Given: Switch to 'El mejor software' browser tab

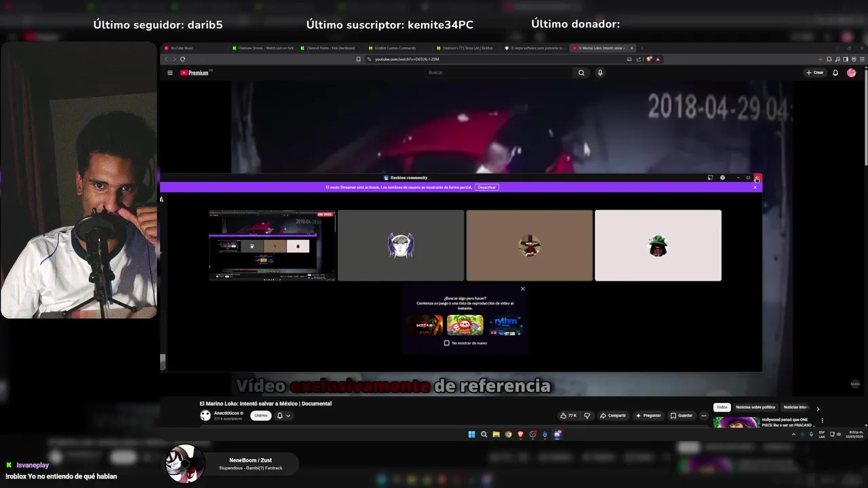Looking at the screenshot, I should coord(536,48).
